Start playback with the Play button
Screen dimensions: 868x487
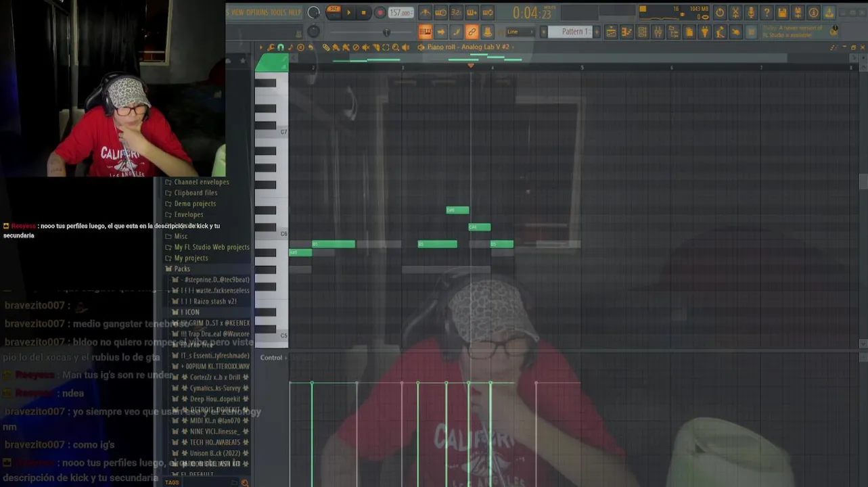click(348, 12)
